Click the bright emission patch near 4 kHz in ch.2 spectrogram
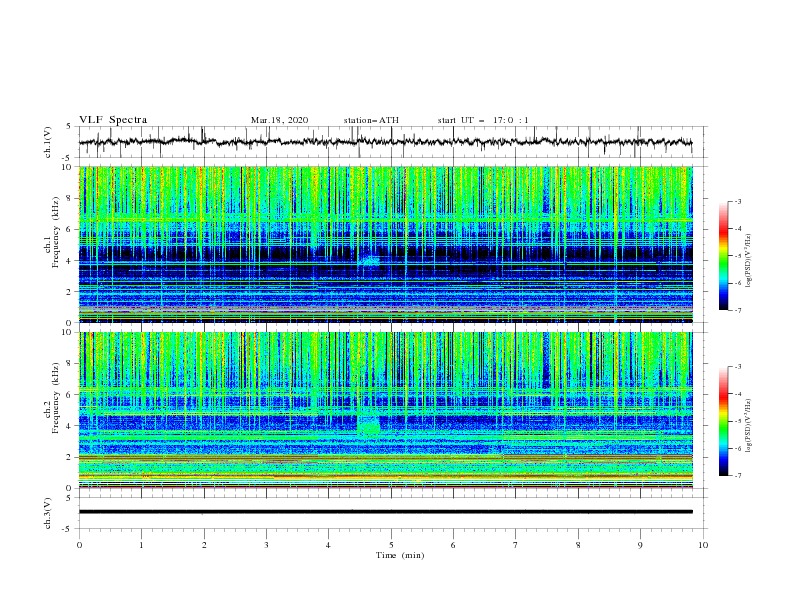This screenshot has width=792, height=612. 368,423
